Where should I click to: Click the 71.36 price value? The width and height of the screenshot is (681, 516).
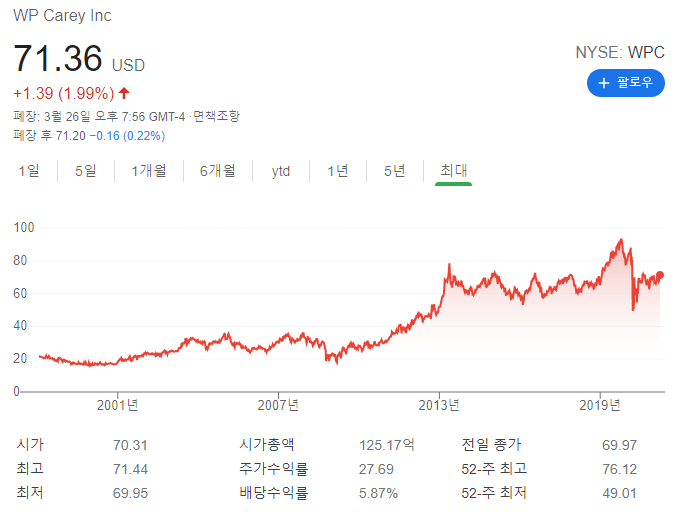pyautogui.click(x=58, y=58)
